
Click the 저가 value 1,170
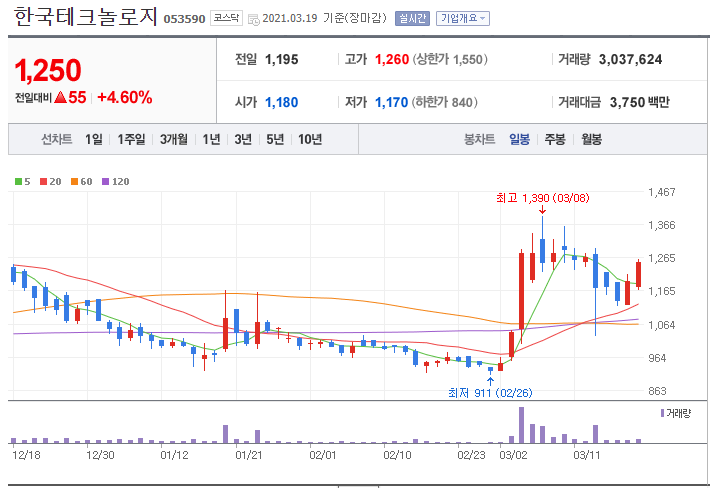[391, 102]
